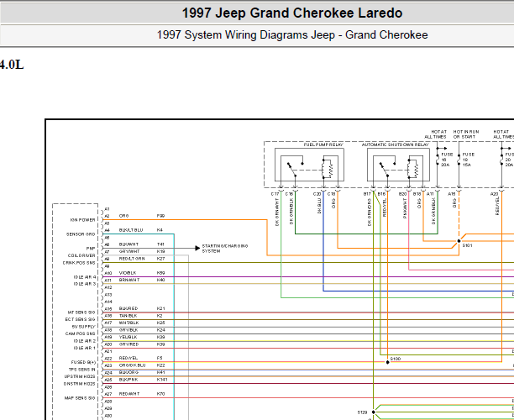Image resolution: width=514 pixels, height=420 pixels.
Task: Click the IGN POWER pin label
Action: [x=82, y=220]
